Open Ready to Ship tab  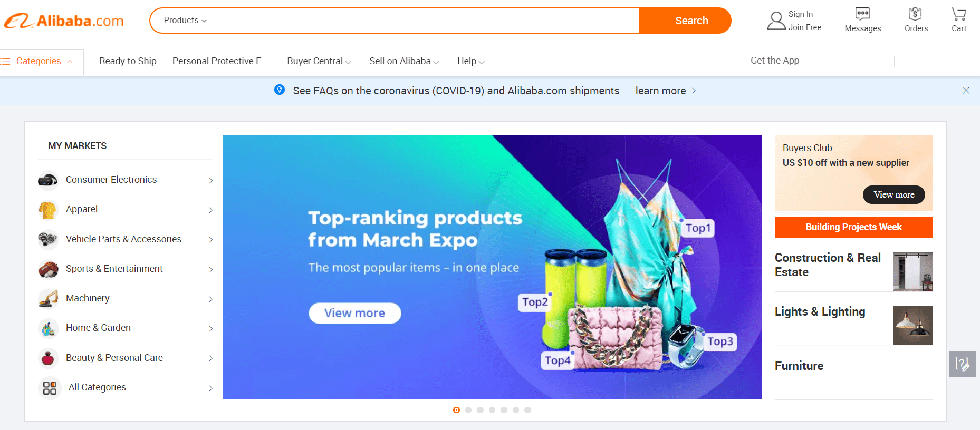click(128, 61)
